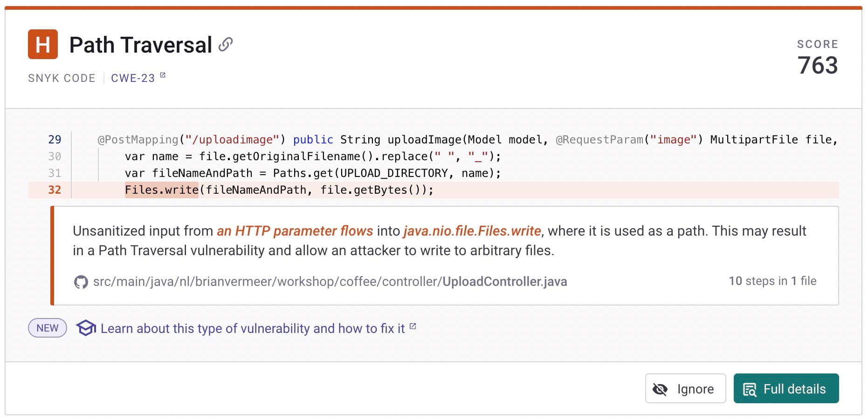Click the 763 priority score

pos(817,65)
